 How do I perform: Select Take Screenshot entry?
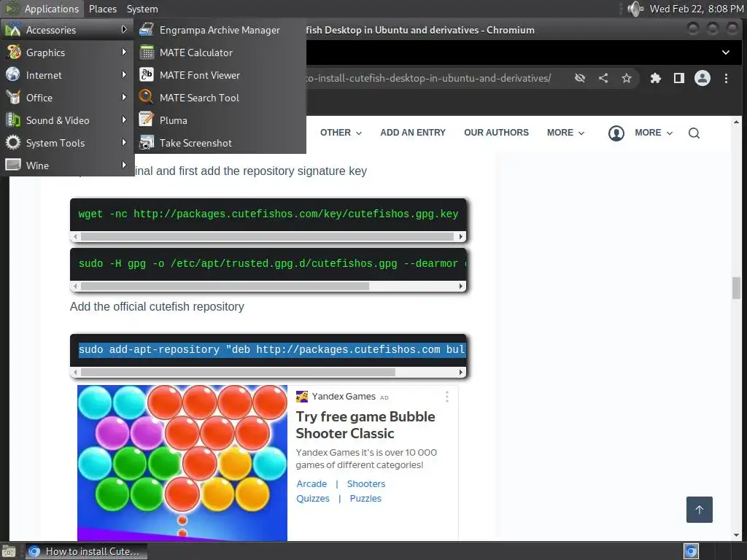[220, 143]
